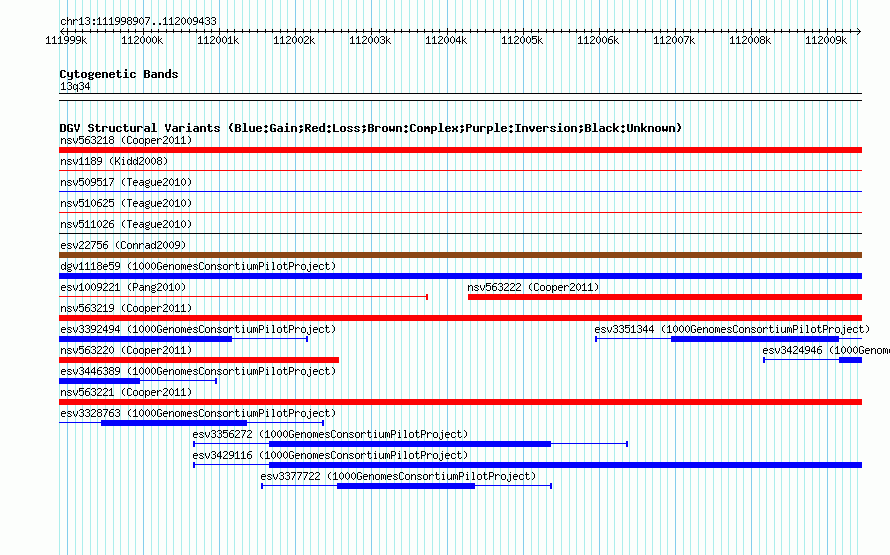Select the brown complex bar under esv22756
This screenshot has width=890, height=555.
tap(460, 255)
